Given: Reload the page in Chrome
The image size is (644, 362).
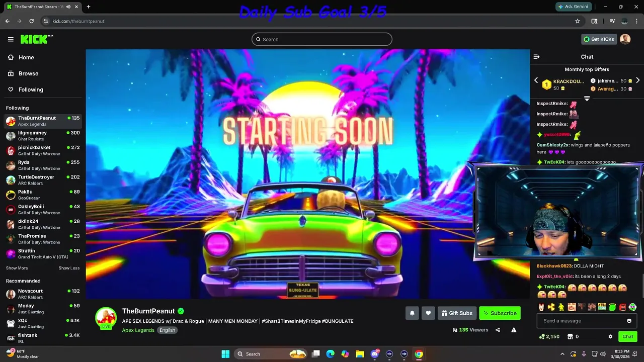Looking at the screenshot, I should click(31, 21).
